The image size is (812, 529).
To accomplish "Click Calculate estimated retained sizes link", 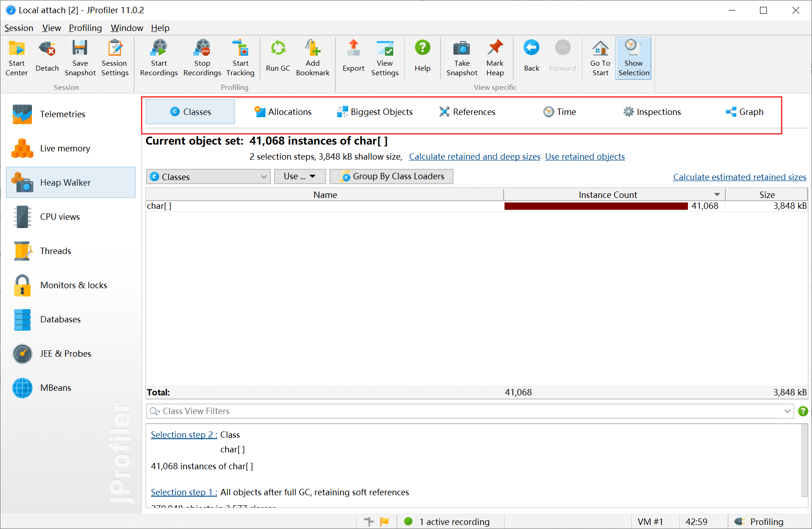I will (739, 177).
